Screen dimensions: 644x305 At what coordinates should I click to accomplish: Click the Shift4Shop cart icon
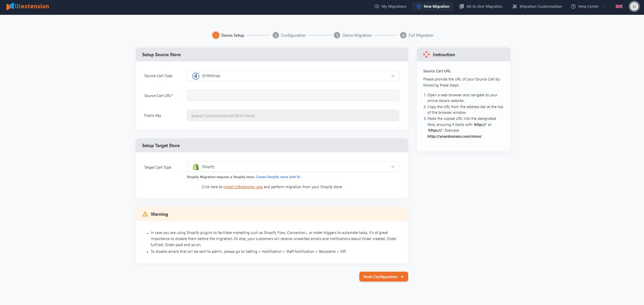click(x=196, y=76)
